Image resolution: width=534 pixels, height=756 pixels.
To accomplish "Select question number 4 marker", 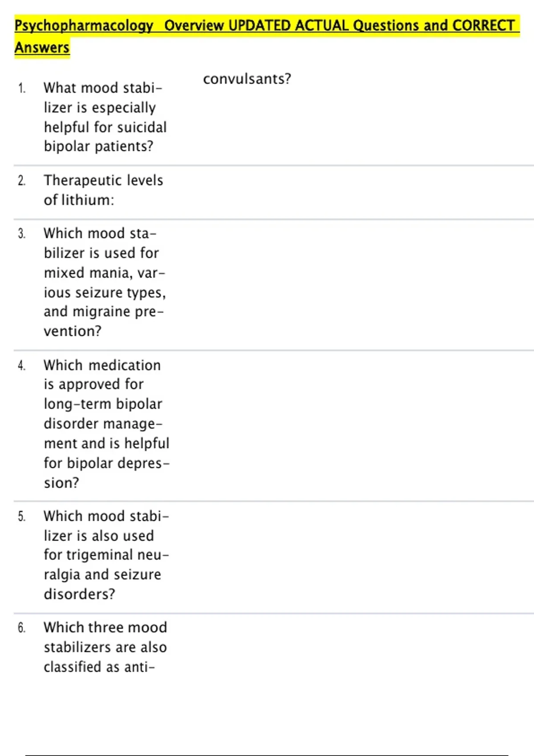I will [x=22, y=366].
